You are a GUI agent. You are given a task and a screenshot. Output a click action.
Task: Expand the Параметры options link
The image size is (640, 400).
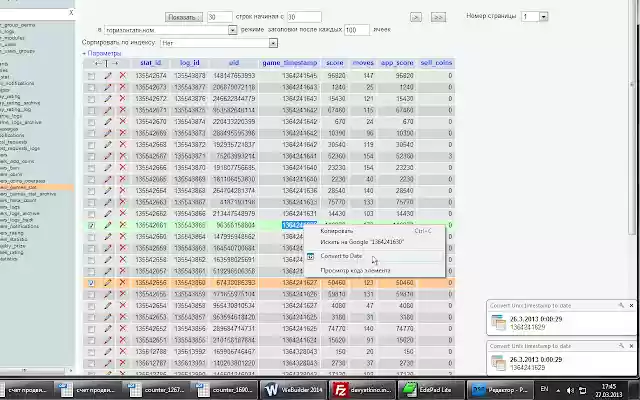(x=104, y=53)
